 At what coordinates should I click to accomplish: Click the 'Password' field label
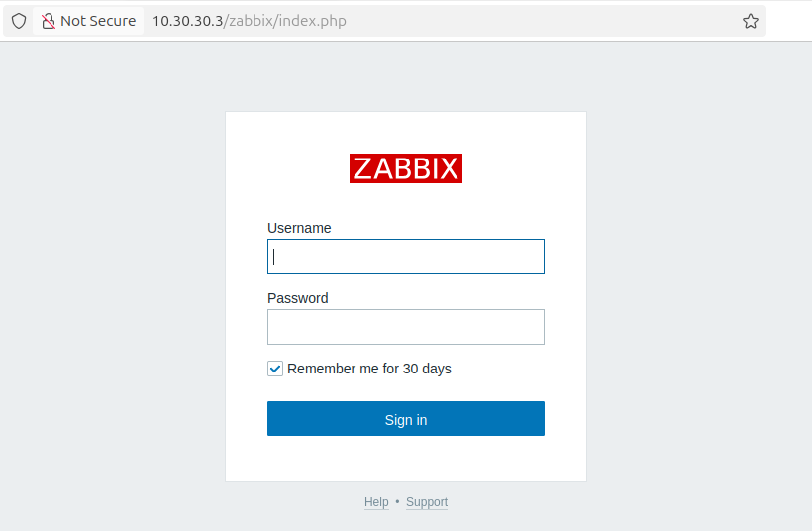tap(297, 298)
